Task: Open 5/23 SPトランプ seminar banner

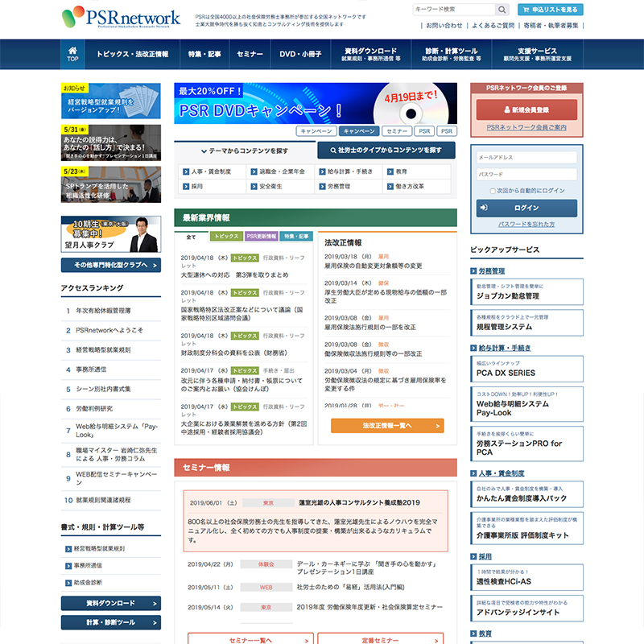Action: click(x=111, y=185)
